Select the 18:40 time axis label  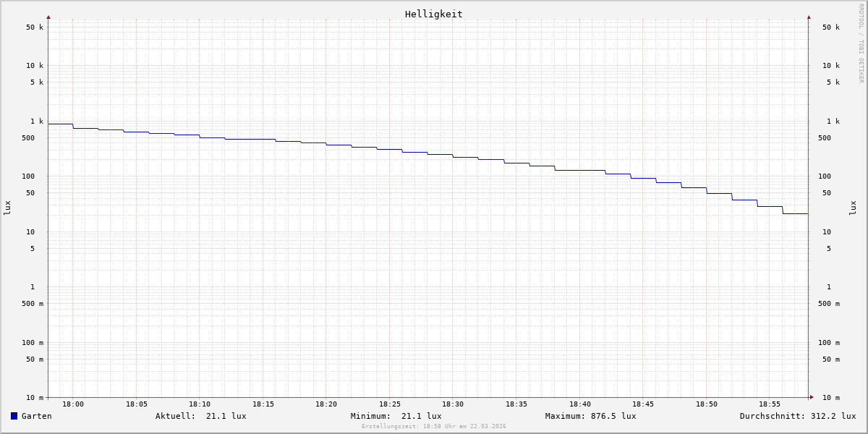[580, 404]
